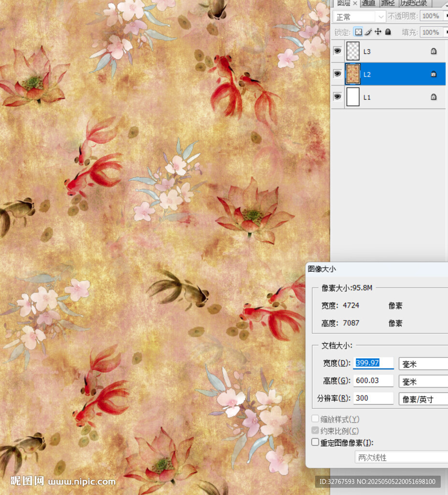Screen dimensions: 448x495
Task: Click the lock all padlock icon
Action: [387, 32]
